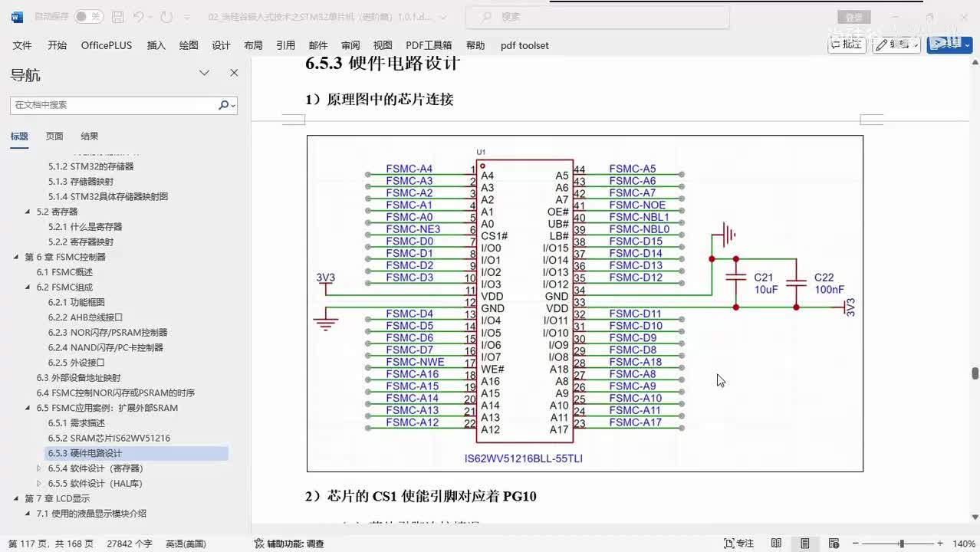The height and width of the screenshot is (552, 980).
Task: Click the Redo arrow icon
Action: [x=166, y=16]
